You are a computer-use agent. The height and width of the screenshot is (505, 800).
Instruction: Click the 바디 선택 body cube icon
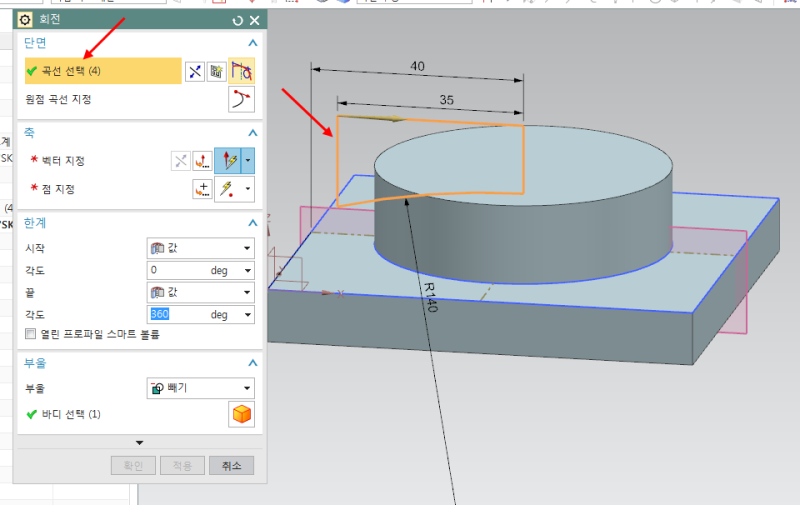(241, 414)
